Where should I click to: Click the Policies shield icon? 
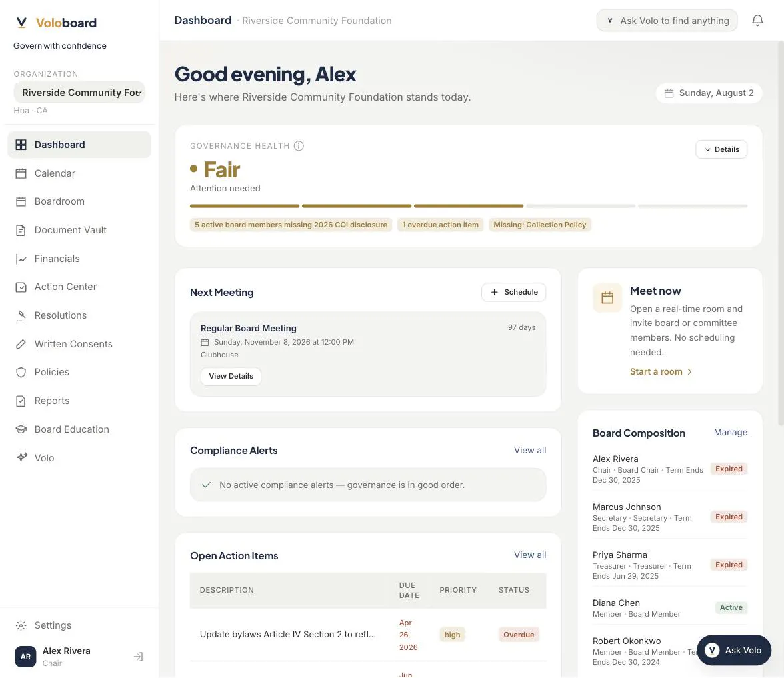(x=21, y=372)
